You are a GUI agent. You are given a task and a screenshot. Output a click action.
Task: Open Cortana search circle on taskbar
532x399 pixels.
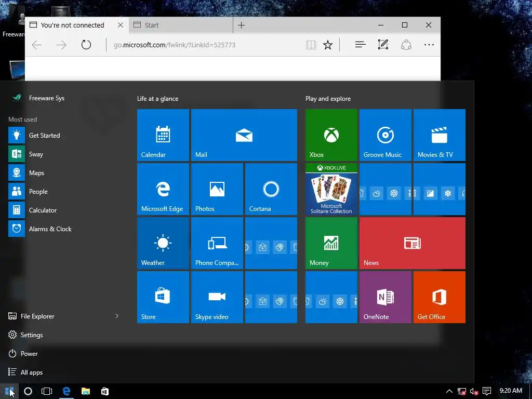coord(28,391)
